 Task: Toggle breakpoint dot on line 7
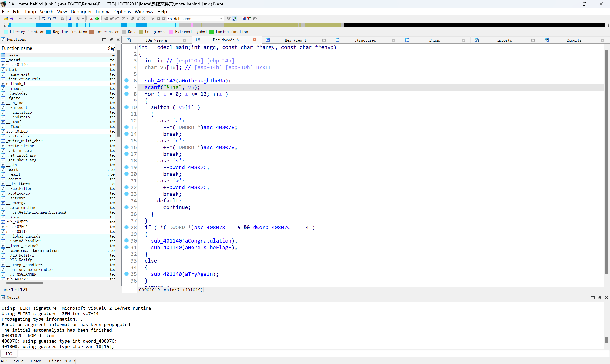point(127,87)
